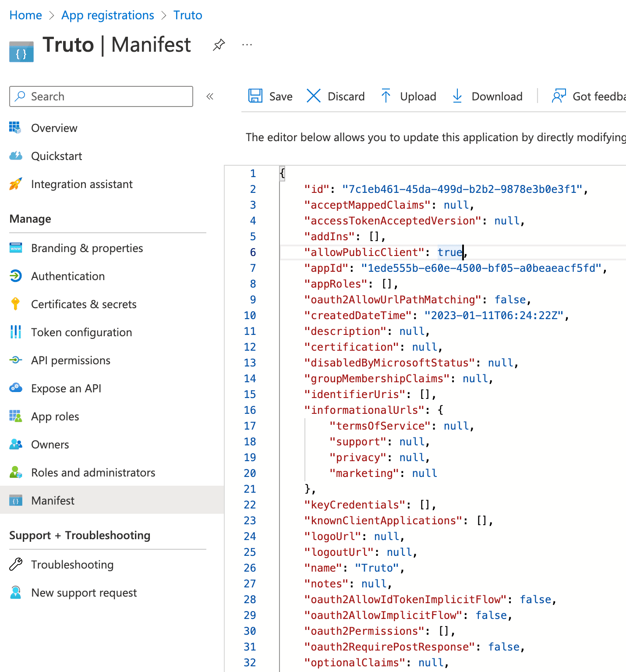Click inside the sidebar Search field
The width and height of the screenshot is (626, 672).
101,96
